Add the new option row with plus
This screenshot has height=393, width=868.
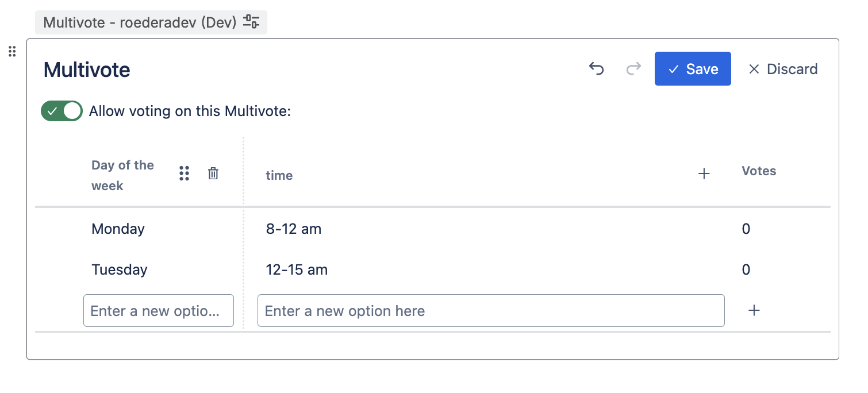tap(754, 310)
